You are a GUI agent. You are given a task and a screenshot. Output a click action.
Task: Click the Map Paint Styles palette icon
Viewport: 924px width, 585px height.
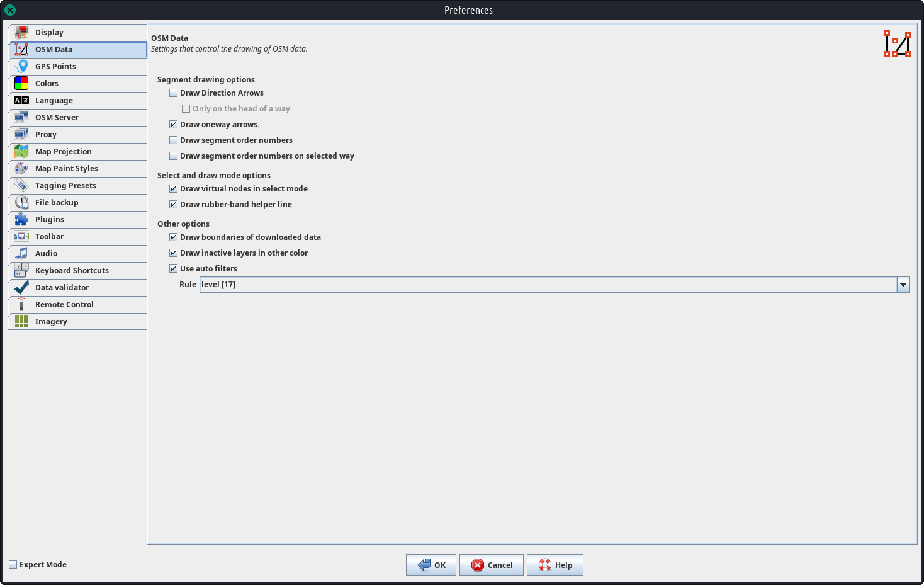21,168
